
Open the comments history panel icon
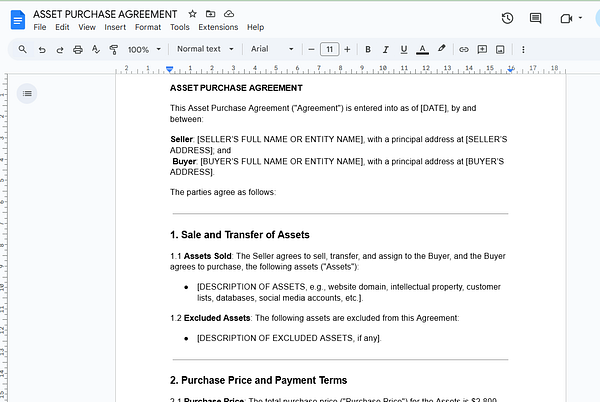(x=536, y=18)
